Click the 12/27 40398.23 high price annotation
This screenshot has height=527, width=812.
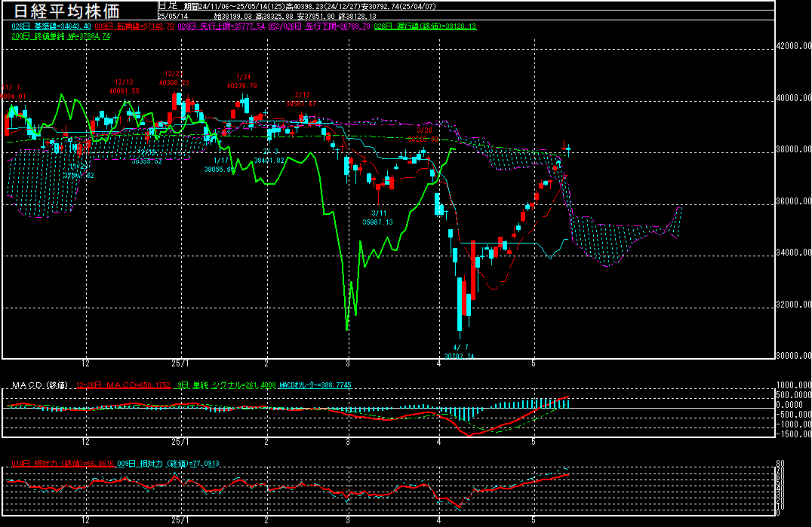pyautogui.click(x=174, y=78)
